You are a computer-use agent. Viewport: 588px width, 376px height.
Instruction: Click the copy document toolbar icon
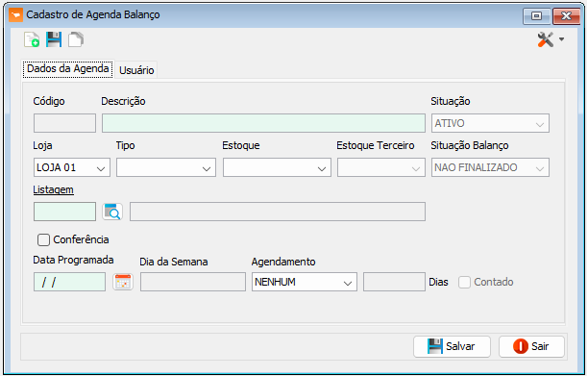(x=76, y=39)
